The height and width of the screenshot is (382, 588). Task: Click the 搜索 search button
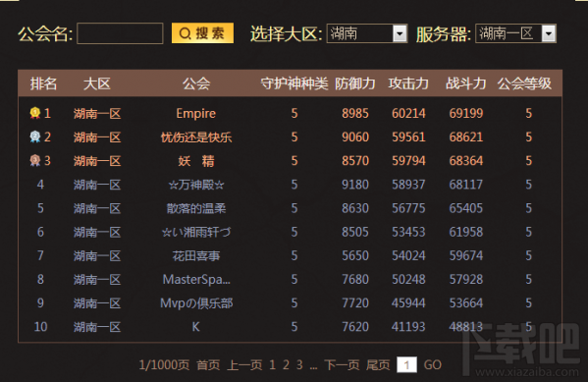(202, 33)
